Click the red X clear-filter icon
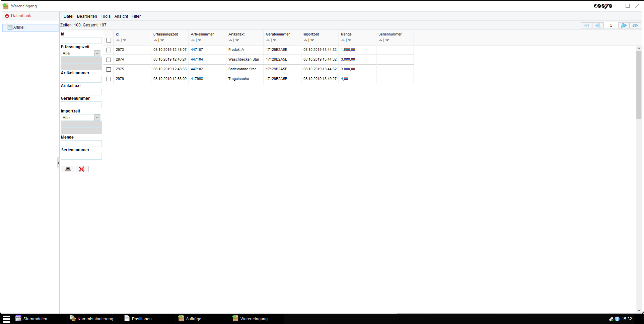 (x=82, y=169)
